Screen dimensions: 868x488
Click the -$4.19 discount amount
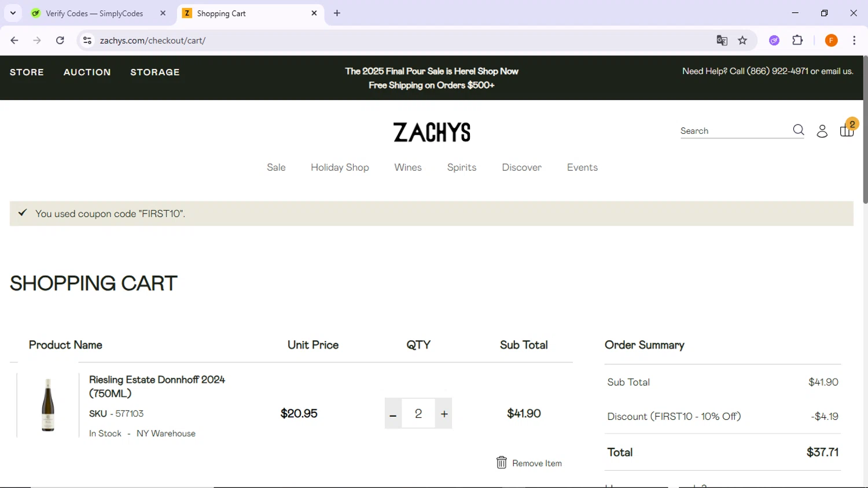coord(825,416)
